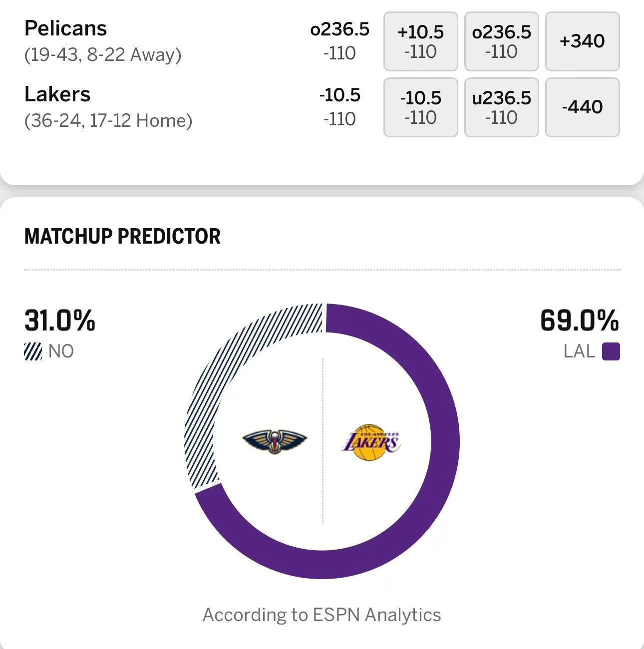Click the striped NO legend icon
Screen dimensions: 644x649
tap(33, 351)
